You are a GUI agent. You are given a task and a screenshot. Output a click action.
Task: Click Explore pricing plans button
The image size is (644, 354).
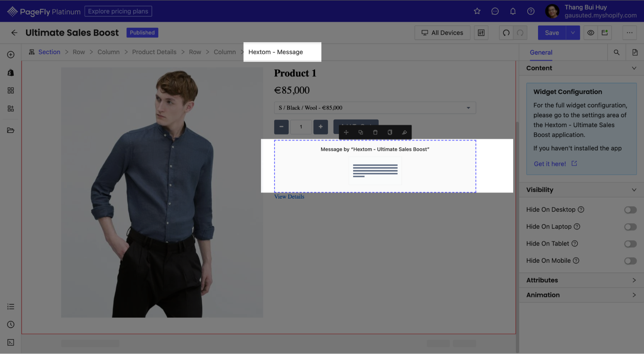[118, 11]
